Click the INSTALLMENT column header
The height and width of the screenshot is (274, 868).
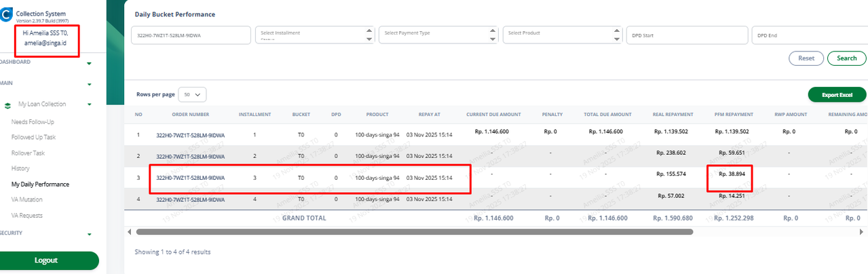pyautogui.click(x=255, y=115)
